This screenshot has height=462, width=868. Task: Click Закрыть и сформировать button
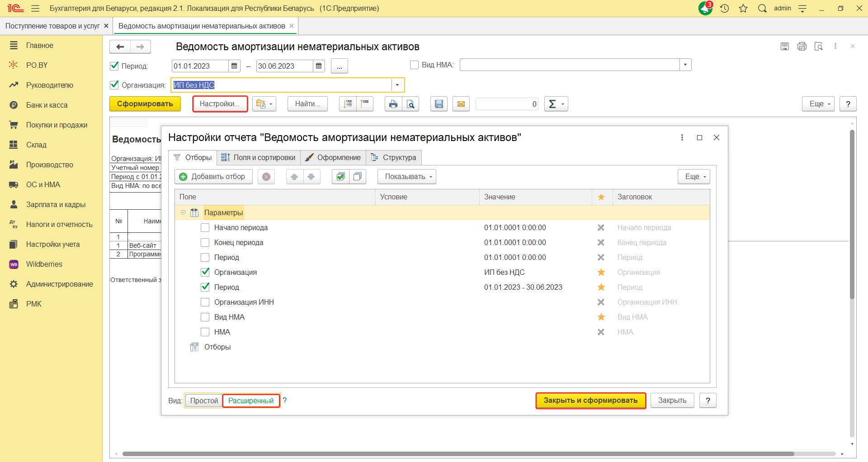pyautogui.click(x=590, y=401)
